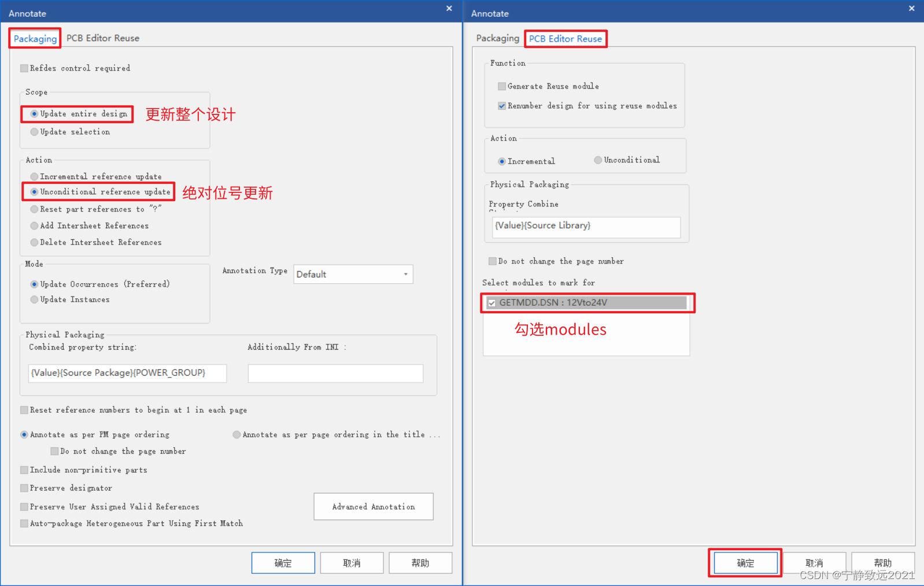Enable Preserve designator checkbox
Viewport: 924px width, 586px height.
24,488
